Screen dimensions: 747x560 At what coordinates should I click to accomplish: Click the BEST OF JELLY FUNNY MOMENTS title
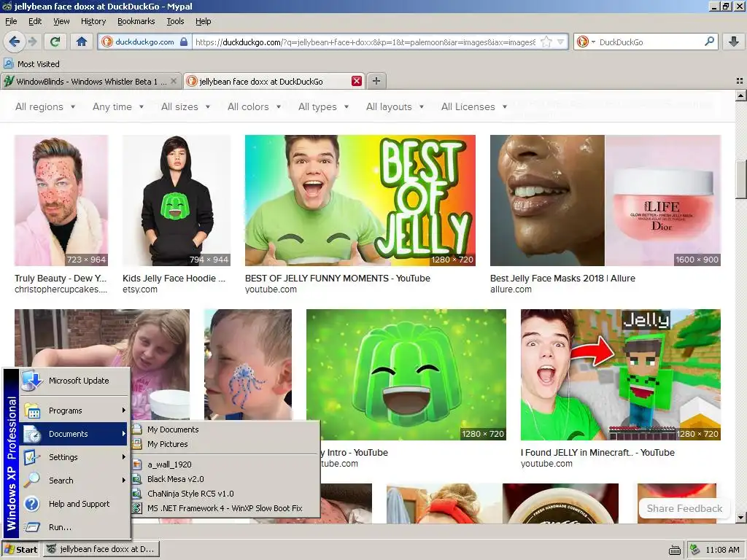[337, 278]
